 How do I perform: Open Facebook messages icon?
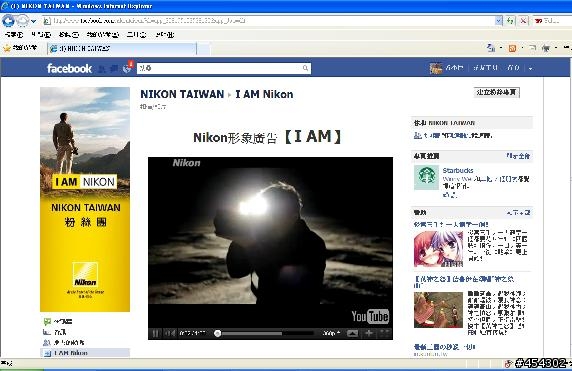click(x=115, y=69)
